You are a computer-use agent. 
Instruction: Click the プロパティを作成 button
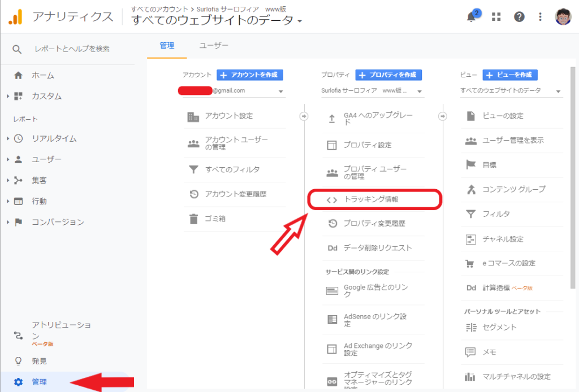coord(388,75)
